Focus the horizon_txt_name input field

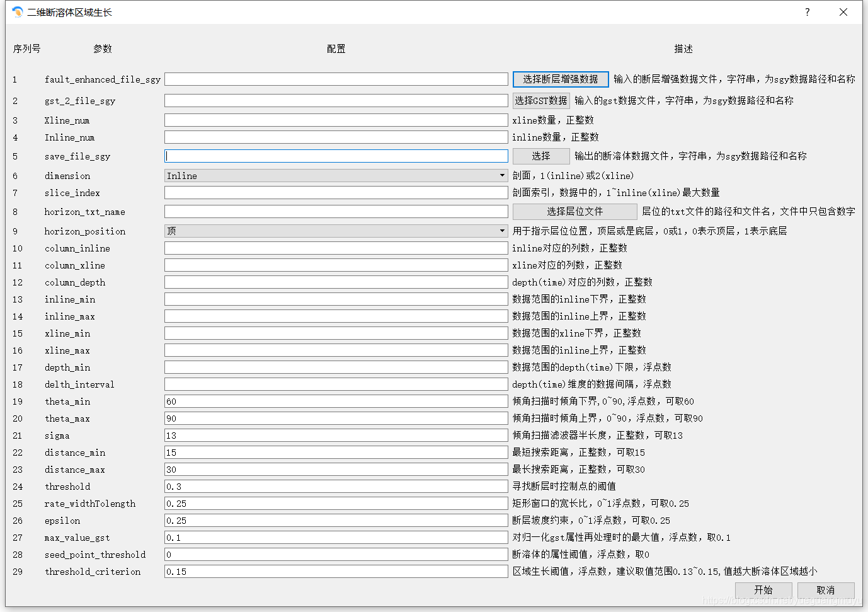click(x=336, y=211)
